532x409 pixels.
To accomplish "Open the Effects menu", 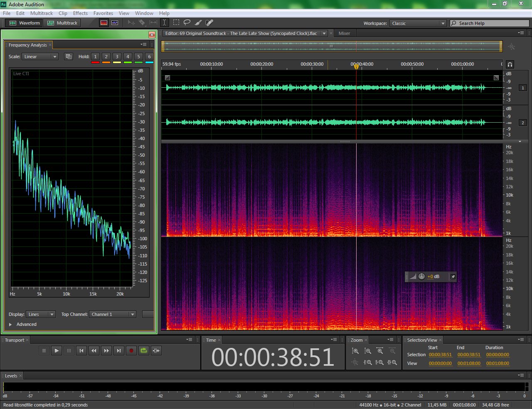I will 80,13.
